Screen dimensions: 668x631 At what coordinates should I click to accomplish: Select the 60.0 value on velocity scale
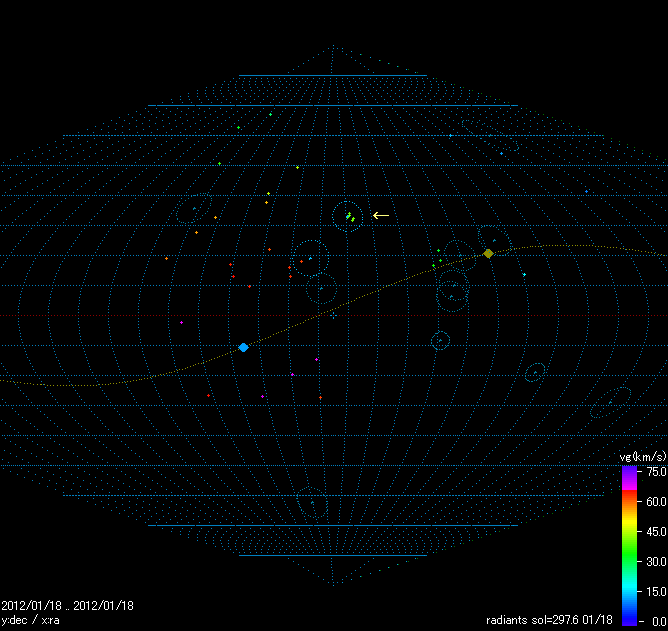click(656, 501)
